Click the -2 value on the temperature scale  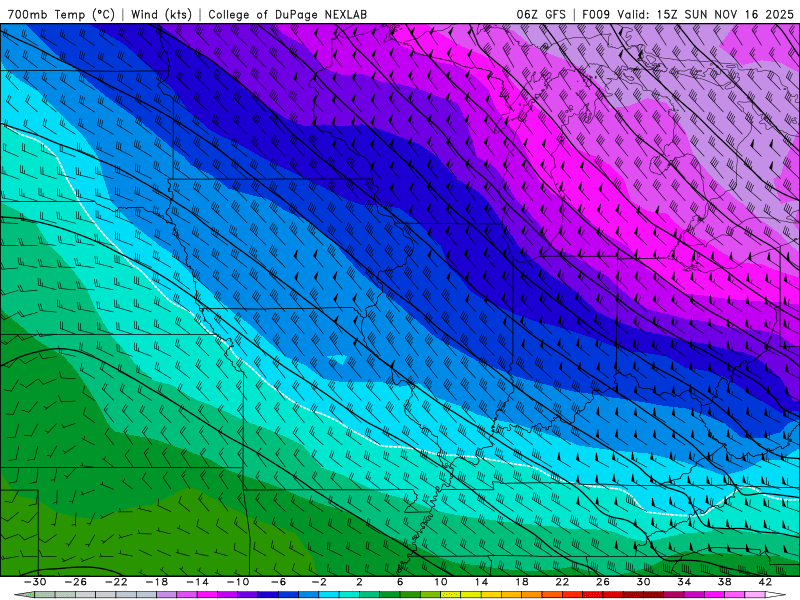point(319,582)
